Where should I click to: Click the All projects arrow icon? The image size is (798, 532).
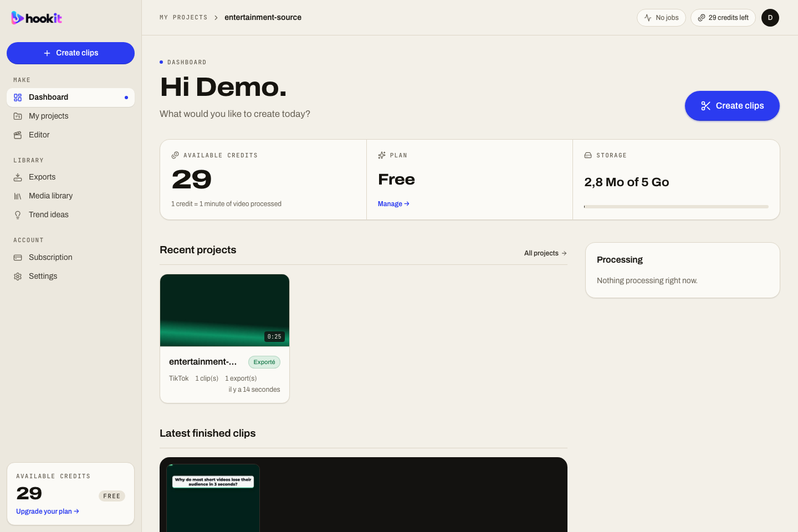[x=564, y=253]
